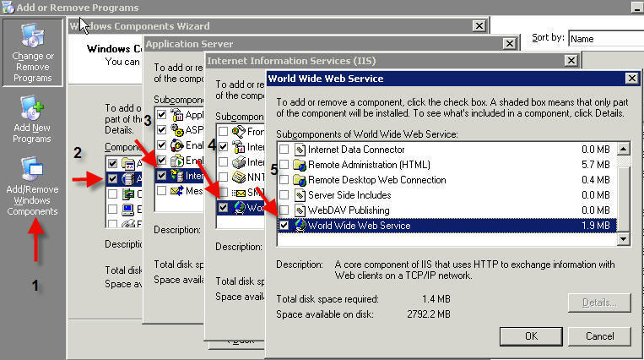
Task: Click the NNT row icon in IIS dialog
Action: click(x=239, y=177)
